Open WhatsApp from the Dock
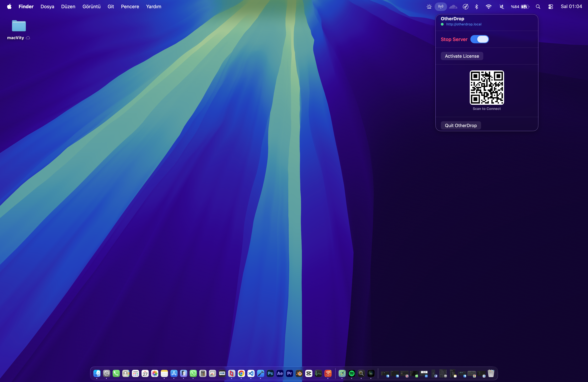This screenshot has height=382, width=588. [193, 373]
